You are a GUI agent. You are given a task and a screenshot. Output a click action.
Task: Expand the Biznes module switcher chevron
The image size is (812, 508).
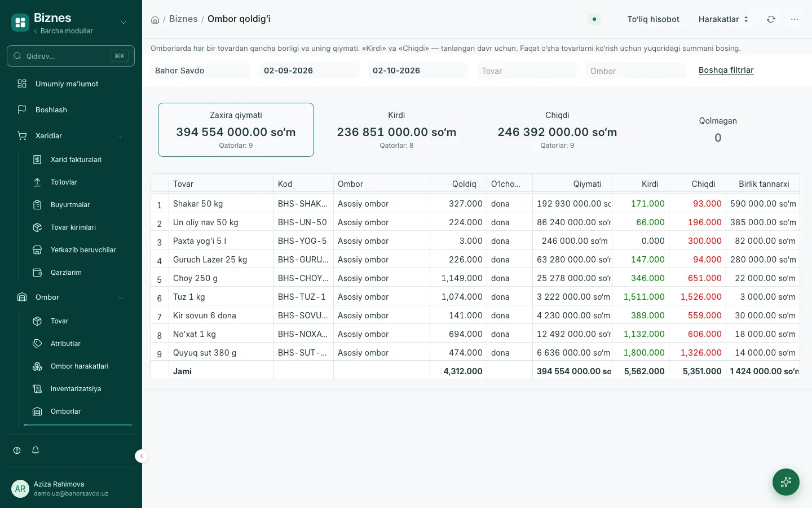pyautogui.click(x=123, y=23)
